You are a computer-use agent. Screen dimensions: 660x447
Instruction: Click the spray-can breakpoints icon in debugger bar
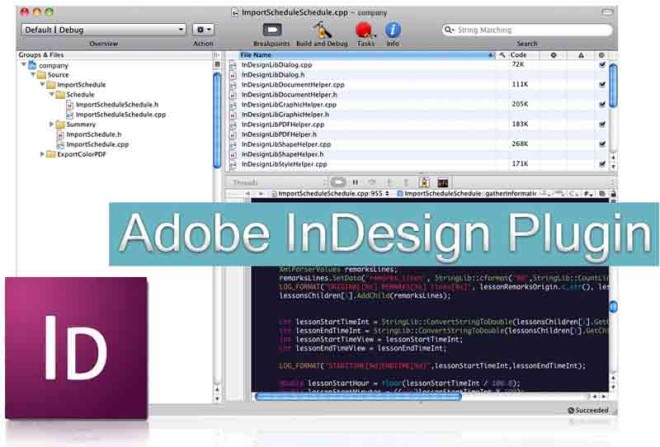(424, 182)
